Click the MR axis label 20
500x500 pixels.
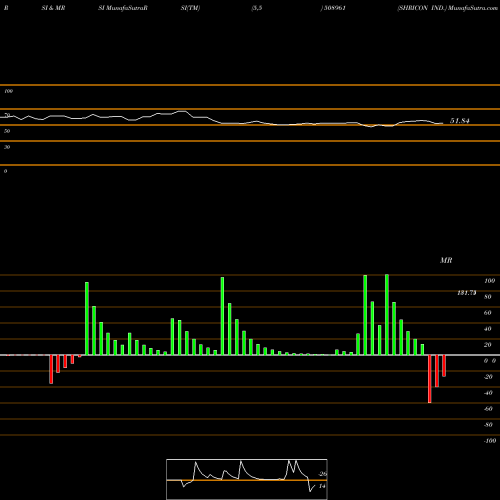[488, 345]
